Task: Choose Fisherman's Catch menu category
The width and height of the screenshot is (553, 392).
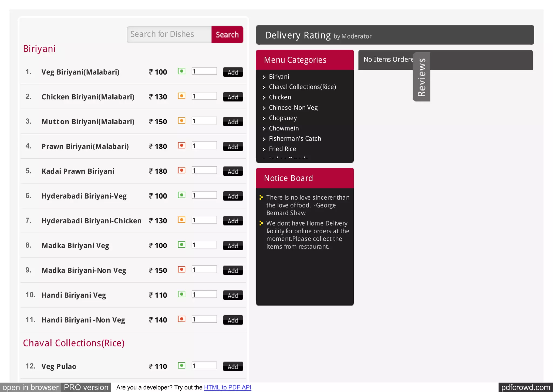Action: point(295,139)
